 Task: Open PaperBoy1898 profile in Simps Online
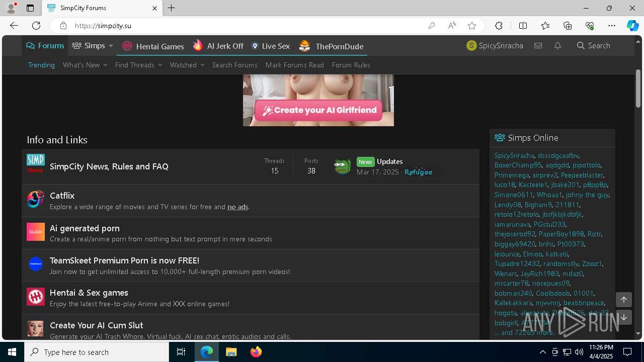point(561,234)
